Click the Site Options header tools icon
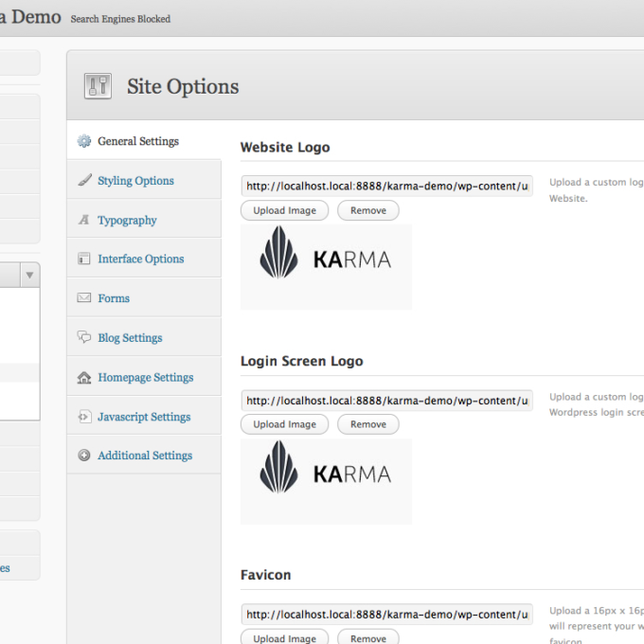 click(98, 86)
